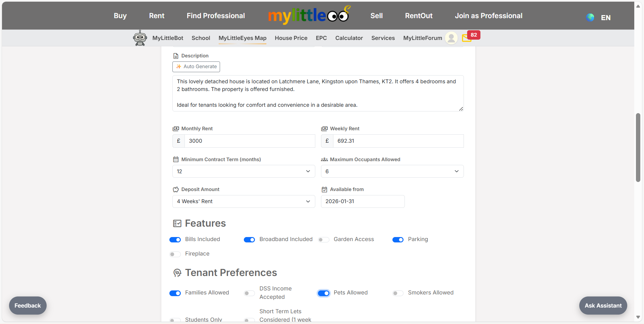
Task: Expand the Maximum Occupants Allowed dropdown
Action: click(x=392, y=172)
